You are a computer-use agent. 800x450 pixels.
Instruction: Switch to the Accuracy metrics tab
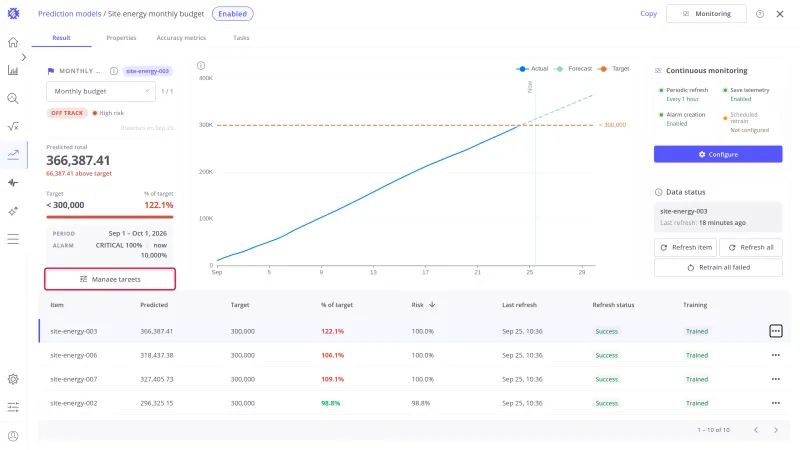pyautogui.click(x=181, y=38)
